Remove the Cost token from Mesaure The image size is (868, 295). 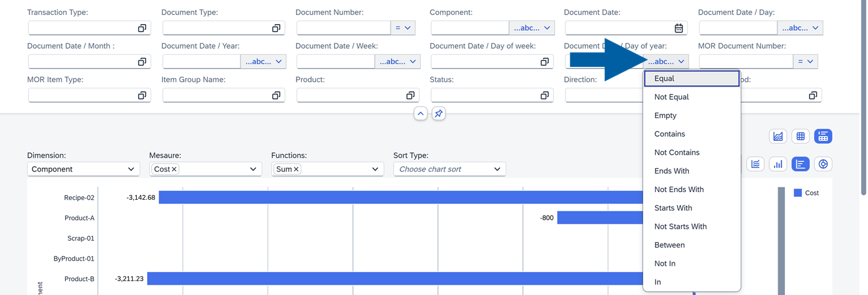coord(174,169)
